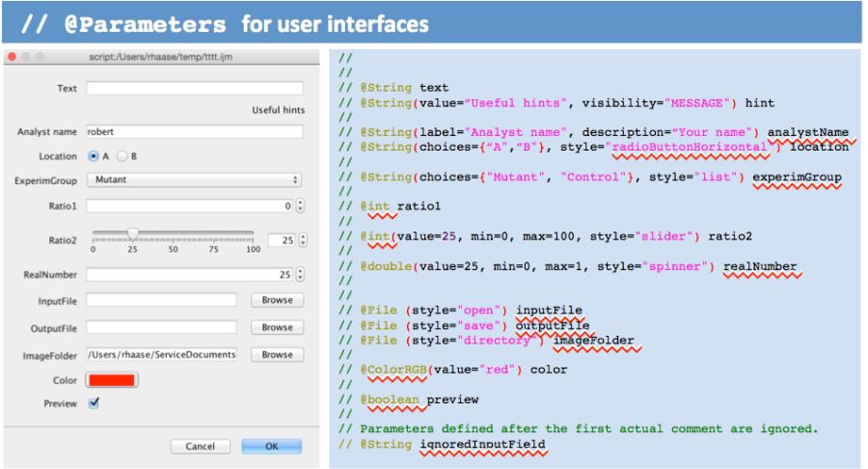Click the Text input field
The height and width of the screenshot is (469, 868).
tap(194, 89)
